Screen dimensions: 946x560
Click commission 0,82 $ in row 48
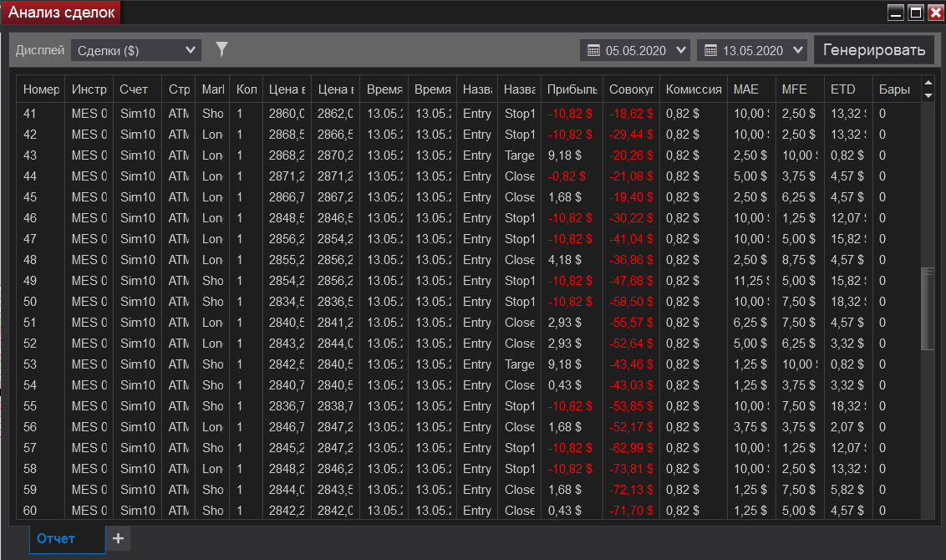coord(683,260)
